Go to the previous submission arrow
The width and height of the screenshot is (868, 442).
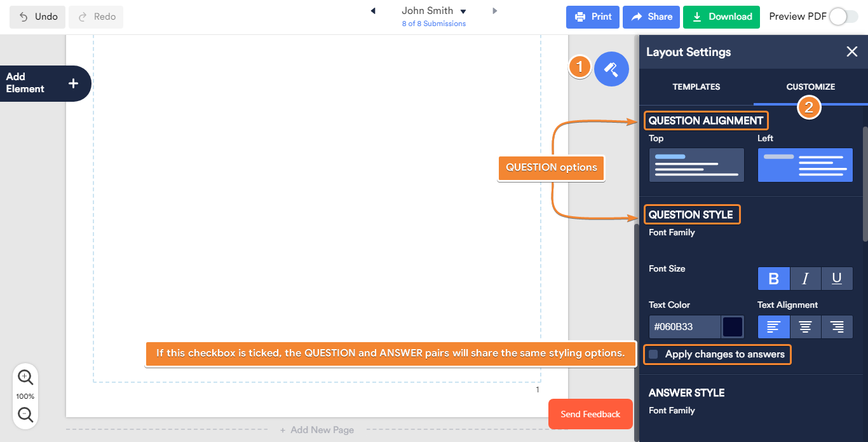point(373,11)
